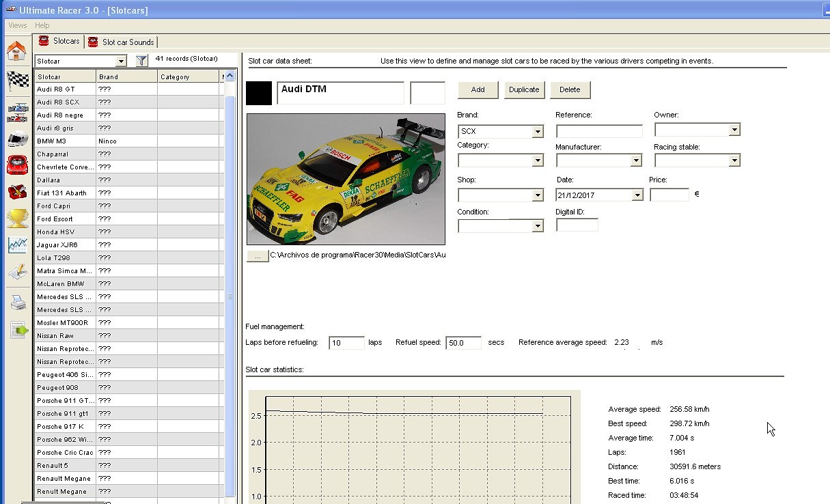830x504 pixels.
Task: Click the Price input field
Action: (669, 195)
